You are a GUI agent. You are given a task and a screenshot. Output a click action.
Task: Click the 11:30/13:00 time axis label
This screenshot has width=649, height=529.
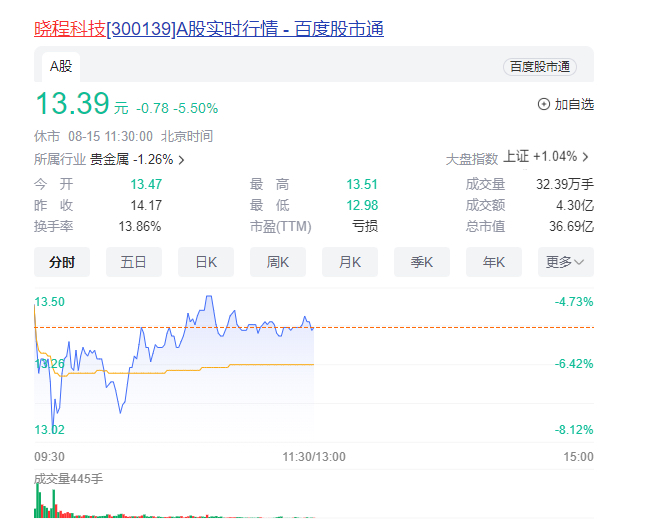pyautogui.click(x=314, y=457)
